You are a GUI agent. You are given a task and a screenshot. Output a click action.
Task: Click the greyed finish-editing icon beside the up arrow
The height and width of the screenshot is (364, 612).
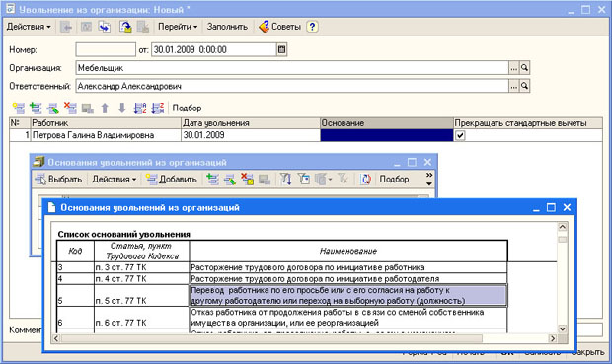(x=88, y=109)
